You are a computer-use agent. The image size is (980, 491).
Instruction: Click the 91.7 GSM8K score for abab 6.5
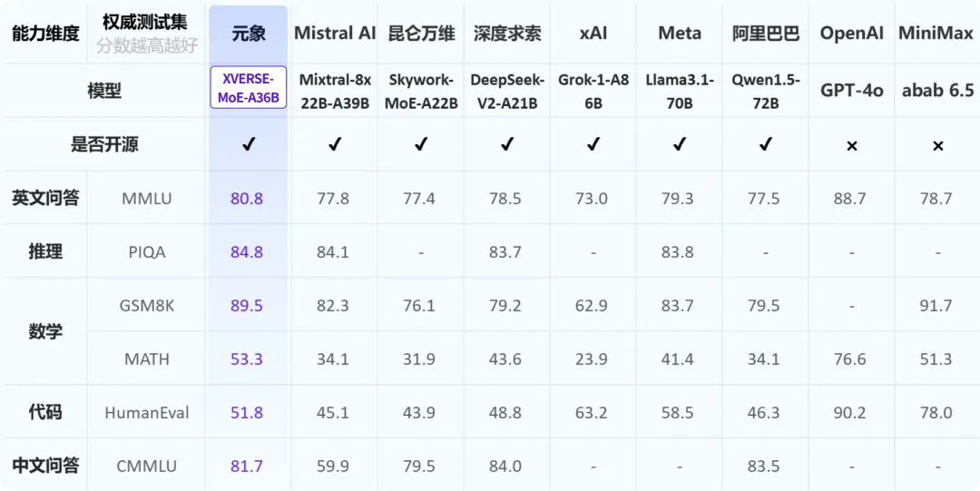(x=936, y=306)
